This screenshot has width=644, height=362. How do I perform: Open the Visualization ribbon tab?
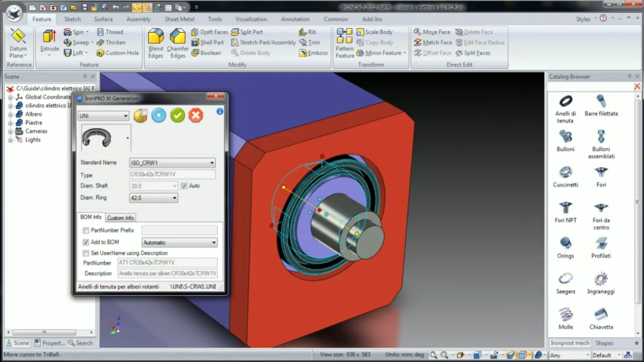(251, 19)
